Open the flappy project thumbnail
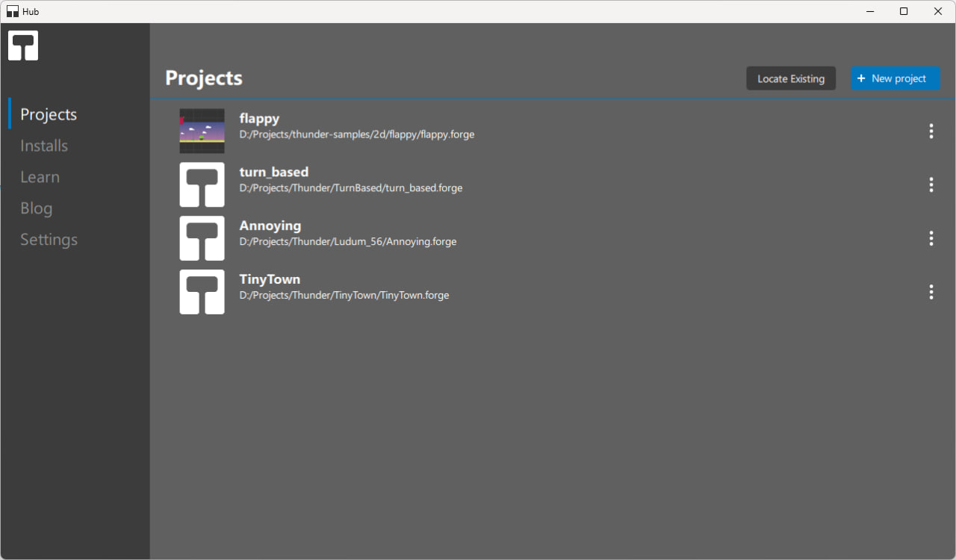 point(202,131)
